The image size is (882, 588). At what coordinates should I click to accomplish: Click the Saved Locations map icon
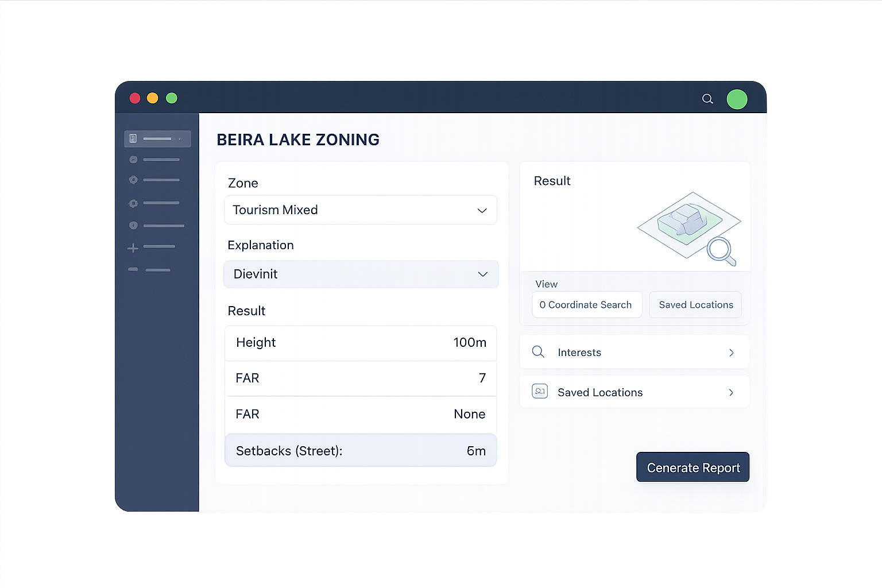[540, 392]
